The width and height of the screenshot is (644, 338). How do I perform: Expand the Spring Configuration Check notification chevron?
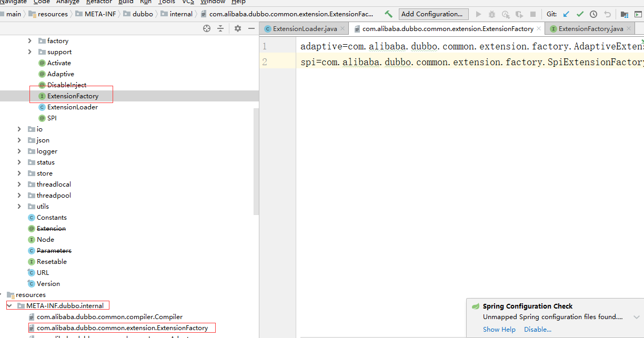[x=637, y=317]
